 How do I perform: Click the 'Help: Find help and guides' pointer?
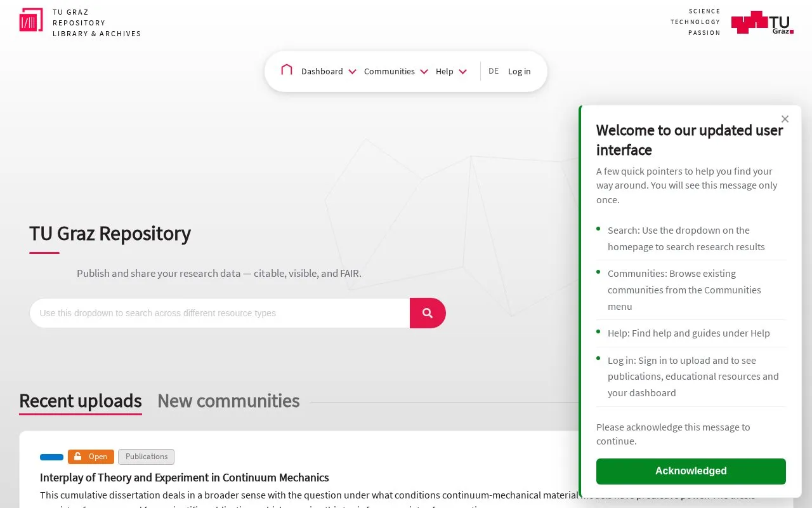tap(689, 333)
